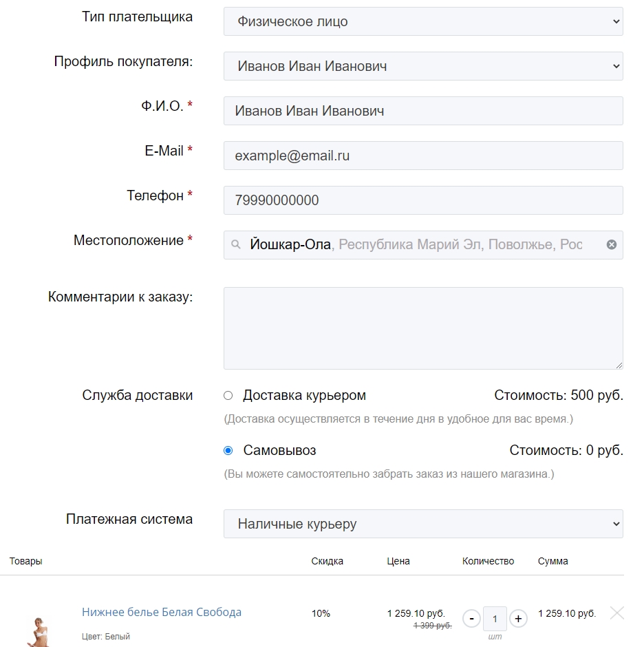
Task: Click the quantity number input box
Action: pos(495,618)
